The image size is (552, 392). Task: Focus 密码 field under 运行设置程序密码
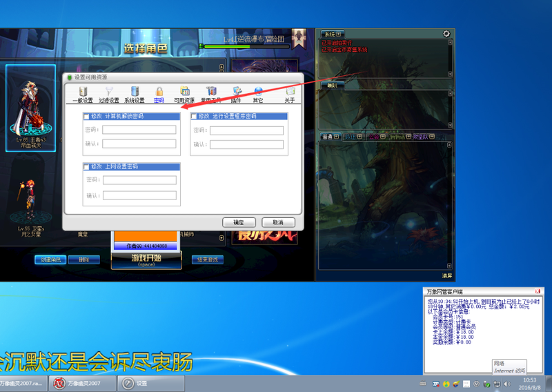(x=247, y=130)
